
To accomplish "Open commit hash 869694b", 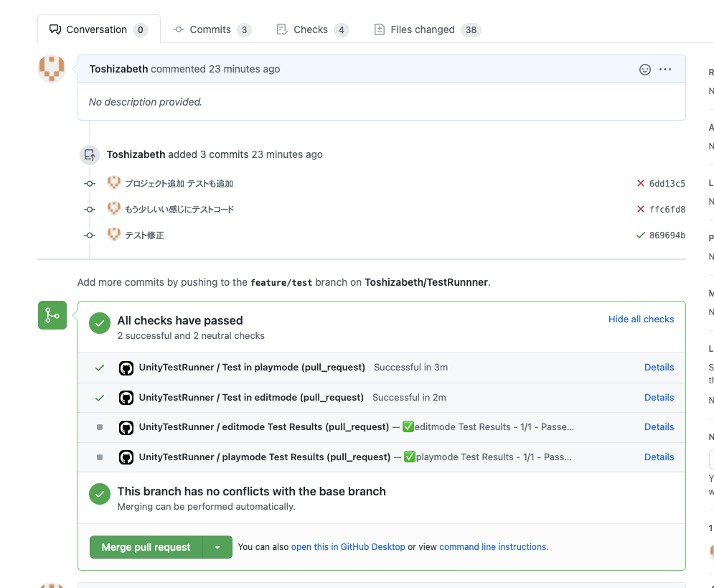I will (x=667, y=235).
